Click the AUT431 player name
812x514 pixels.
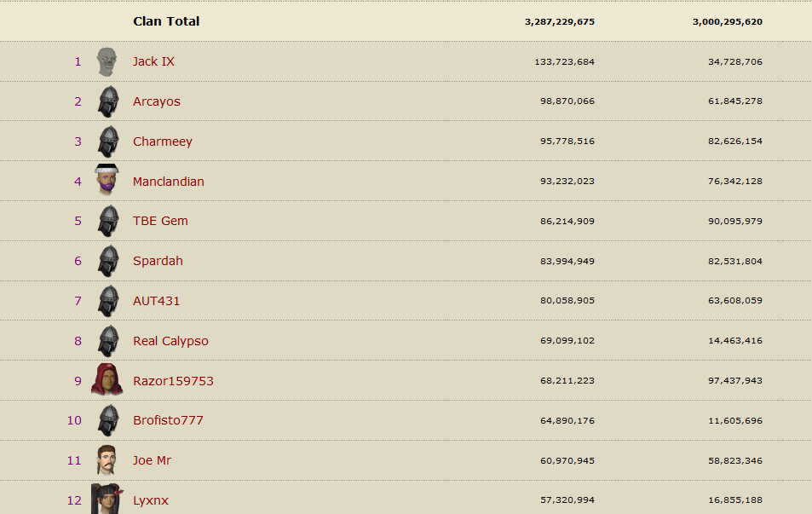tap(157, 301)
